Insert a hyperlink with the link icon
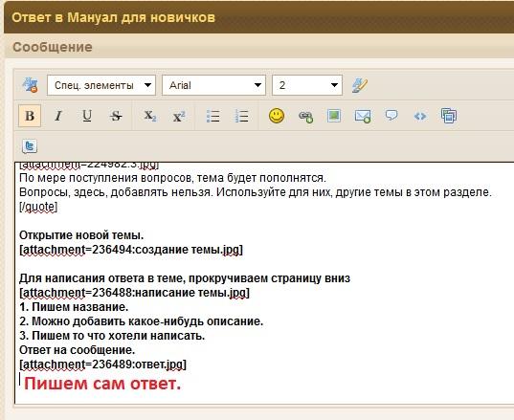 pyautogui.click(x=305, y=117)
